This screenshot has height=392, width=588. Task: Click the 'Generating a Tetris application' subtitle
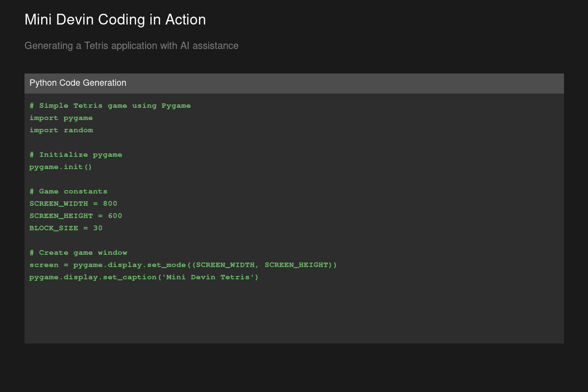[131, 46]
